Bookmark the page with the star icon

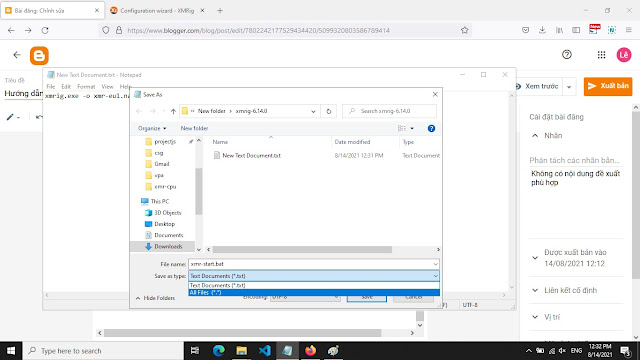tap(464, 30)
